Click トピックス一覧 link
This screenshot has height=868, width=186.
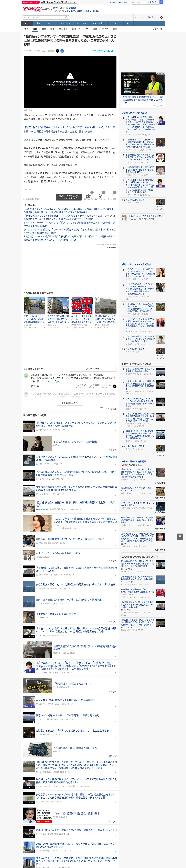click(x=155, y=29)
